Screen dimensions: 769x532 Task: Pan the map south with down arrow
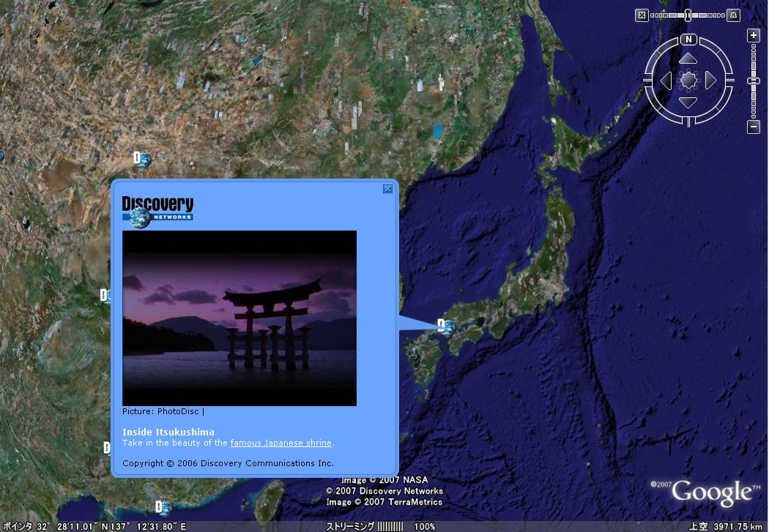point(688,102)
